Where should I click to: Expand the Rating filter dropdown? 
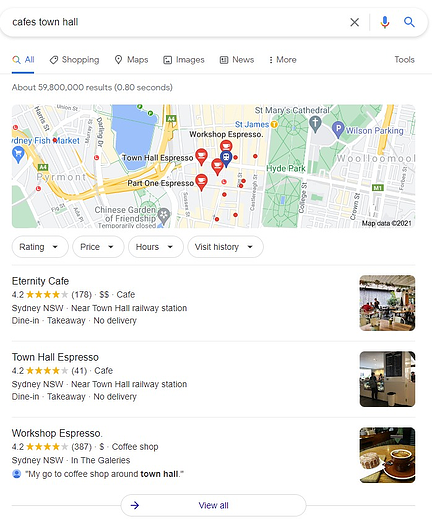tap(40, 247)
